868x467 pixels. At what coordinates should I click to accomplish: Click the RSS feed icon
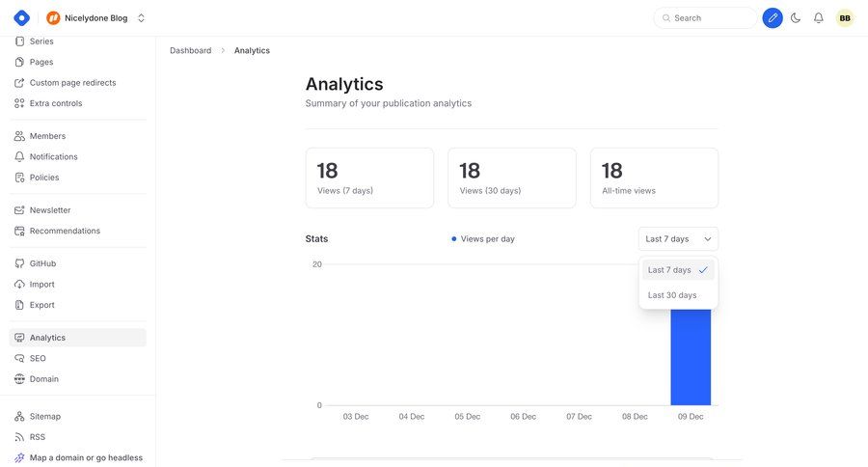(x=19, y=437)
